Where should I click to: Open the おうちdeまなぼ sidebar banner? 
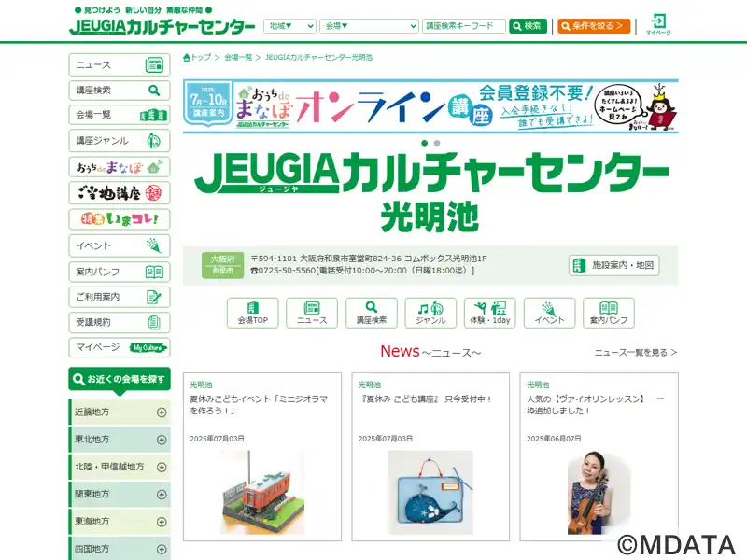[120, 167]
